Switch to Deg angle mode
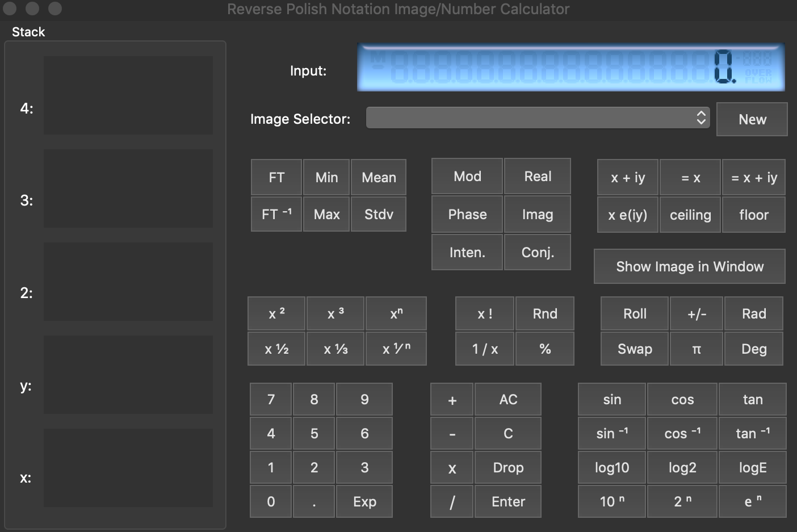Screen dimensions: 797x532 tap(754, 349)
